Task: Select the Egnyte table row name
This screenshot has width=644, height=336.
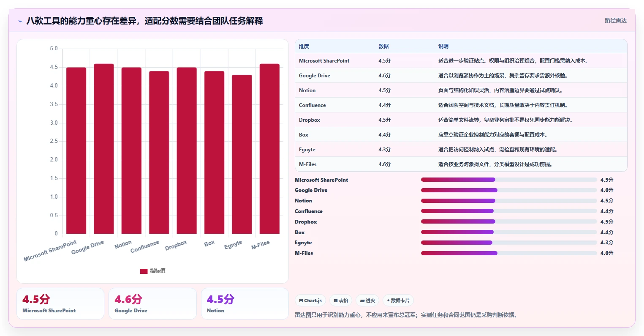Action: pyautogui.click(x=307, y=150)
